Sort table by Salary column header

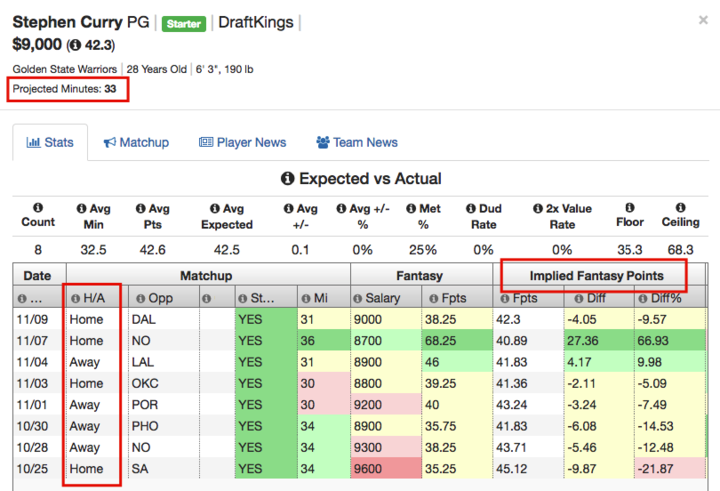[x=385, y=298]
